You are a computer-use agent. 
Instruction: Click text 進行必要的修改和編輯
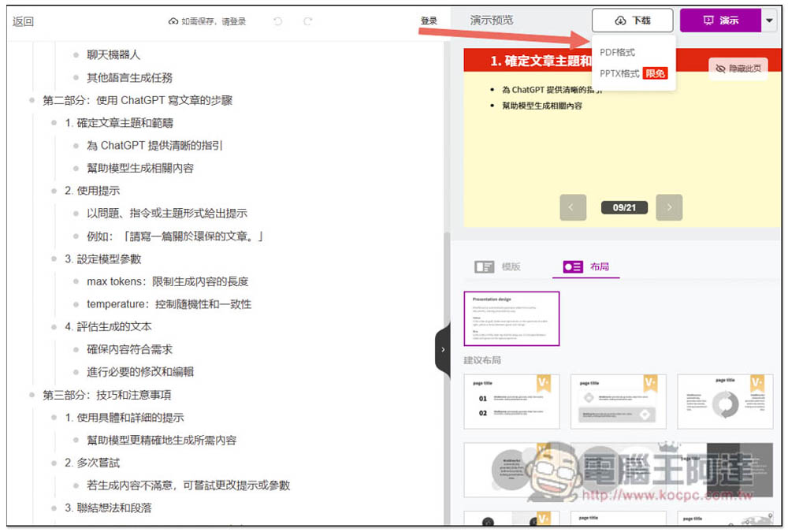(139, 372)
